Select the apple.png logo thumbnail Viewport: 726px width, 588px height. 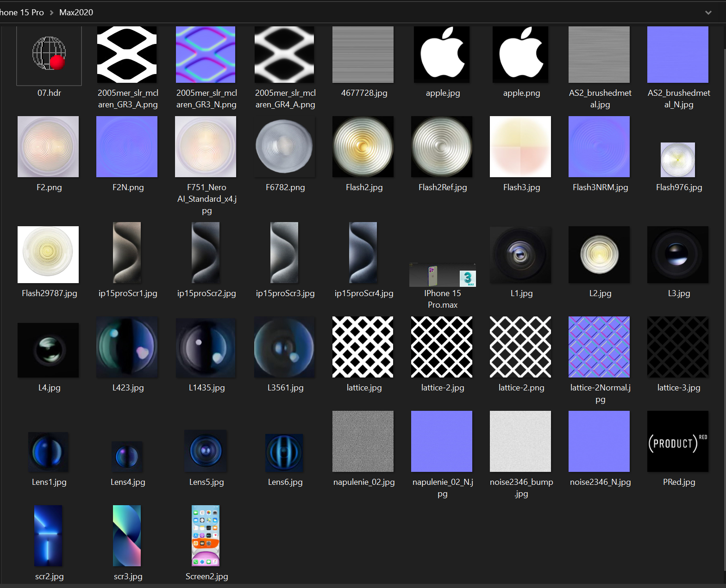click(520, 55)
